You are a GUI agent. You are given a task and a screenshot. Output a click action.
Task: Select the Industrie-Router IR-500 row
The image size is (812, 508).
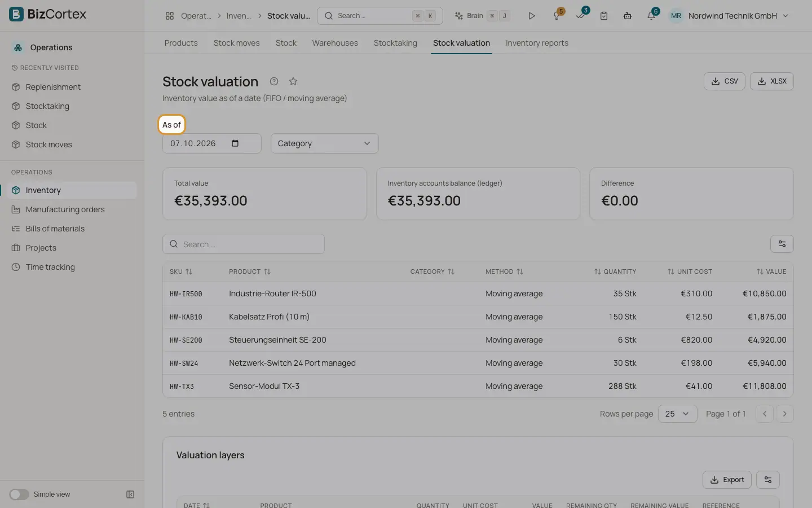(x=478, y=294)
